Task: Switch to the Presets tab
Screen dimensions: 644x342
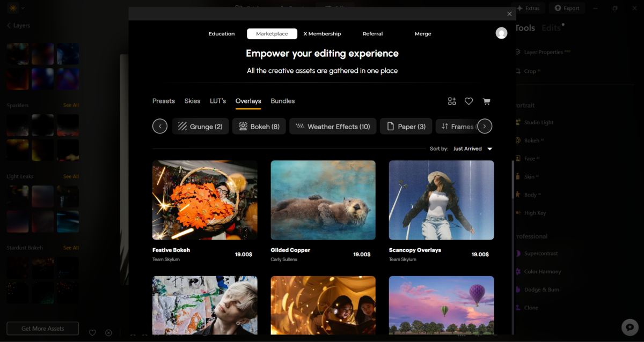Action: pyautogui.click(x=163, y=101)
